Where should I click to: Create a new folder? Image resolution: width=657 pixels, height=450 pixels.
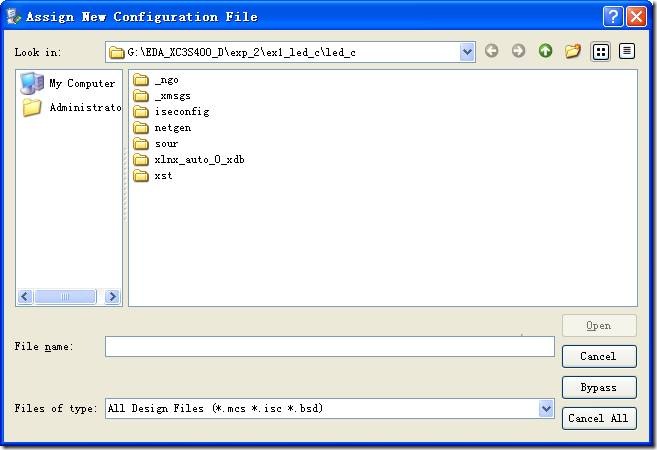573,51
